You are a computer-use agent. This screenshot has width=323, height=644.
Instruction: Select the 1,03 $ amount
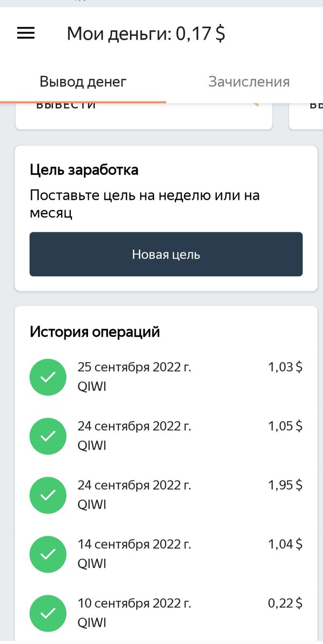(285, 368)
